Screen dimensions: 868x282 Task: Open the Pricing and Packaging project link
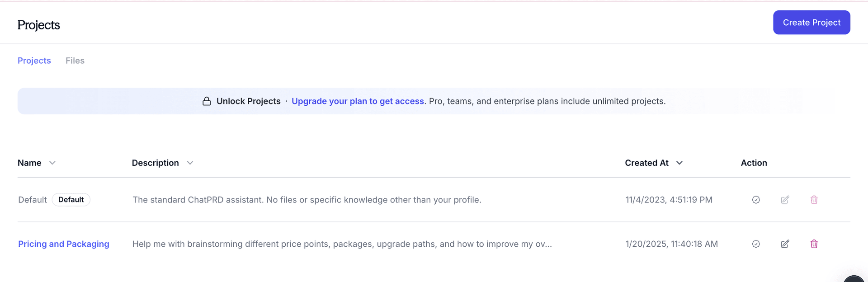click(64, 244)
